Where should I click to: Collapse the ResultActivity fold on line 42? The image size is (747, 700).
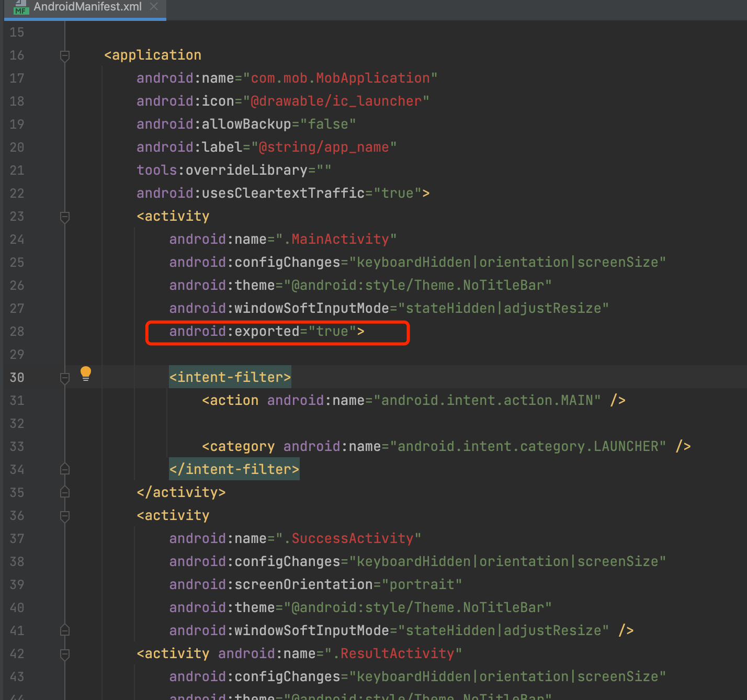pyautogui.click(x=65, y=654)
